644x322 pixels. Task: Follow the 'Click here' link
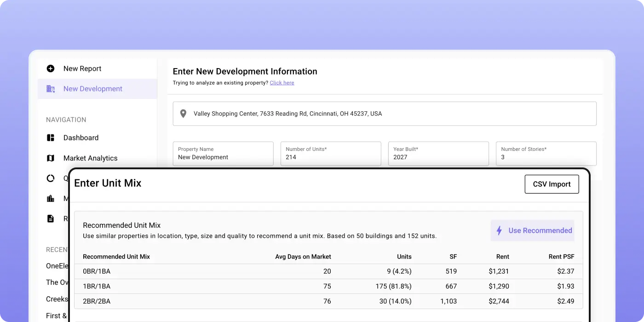pos(282,83)
